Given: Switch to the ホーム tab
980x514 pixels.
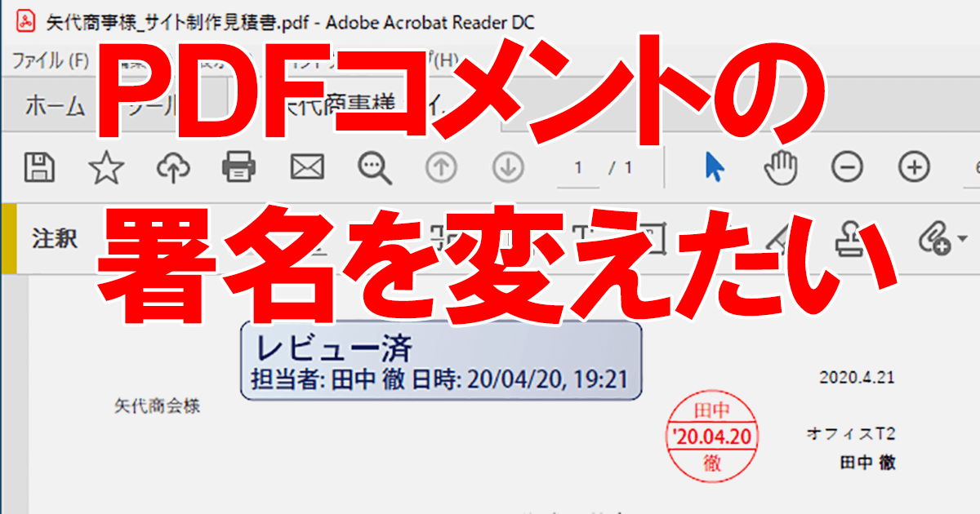Looking at the screenshot, I should click(55, 106).
